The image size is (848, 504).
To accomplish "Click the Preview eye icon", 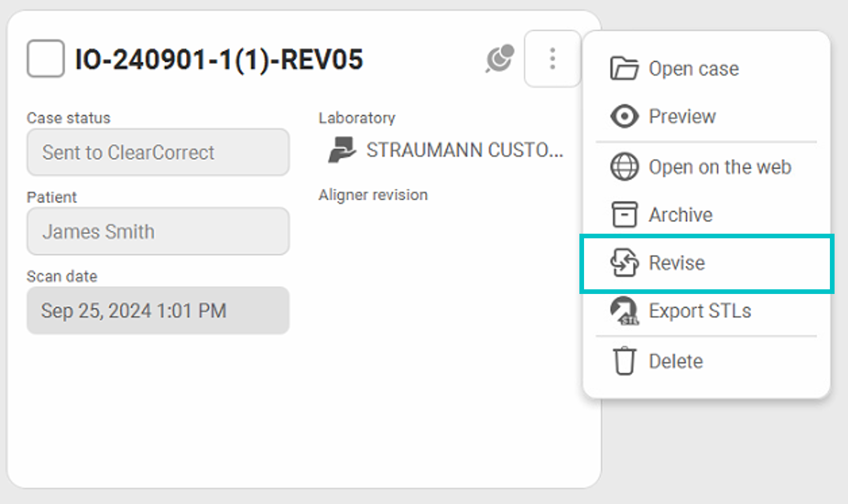I will [624, 116].
